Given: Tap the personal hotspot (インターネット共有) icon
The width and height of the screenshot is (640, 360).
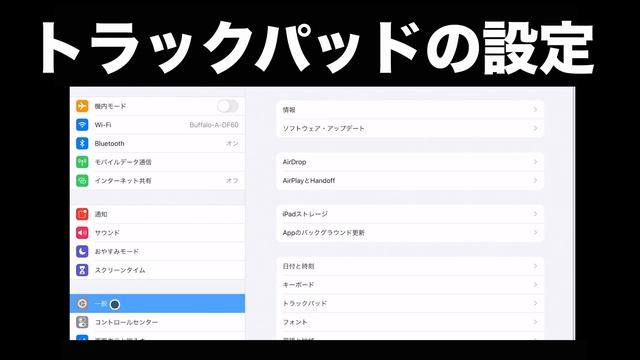Looking at the screenshot, I should (x=82, y=181).
